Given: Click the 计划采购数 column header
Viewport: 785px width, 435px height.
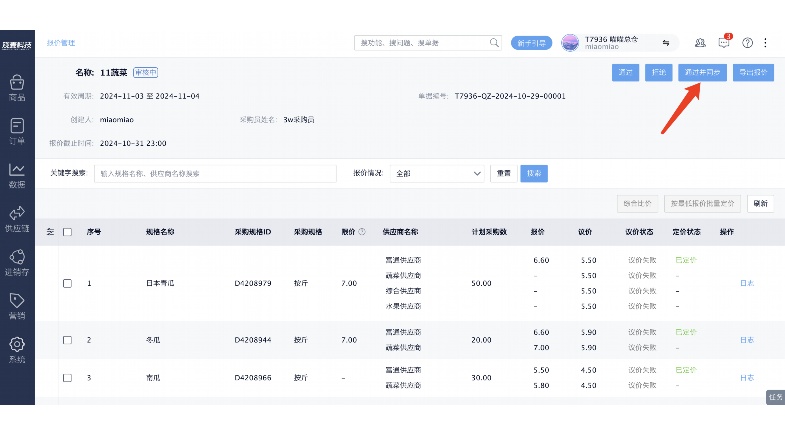Looking at the screenshot, I should click(489, 232).
